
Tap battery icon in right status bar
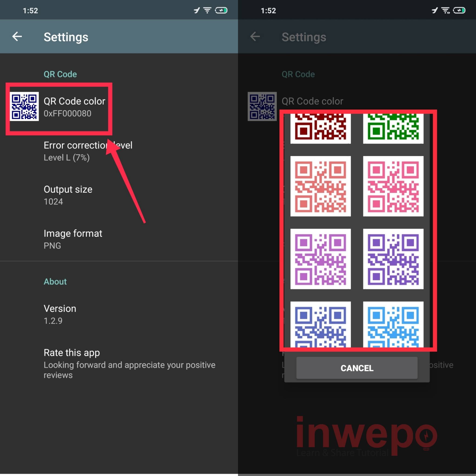[x=459, y=10]
